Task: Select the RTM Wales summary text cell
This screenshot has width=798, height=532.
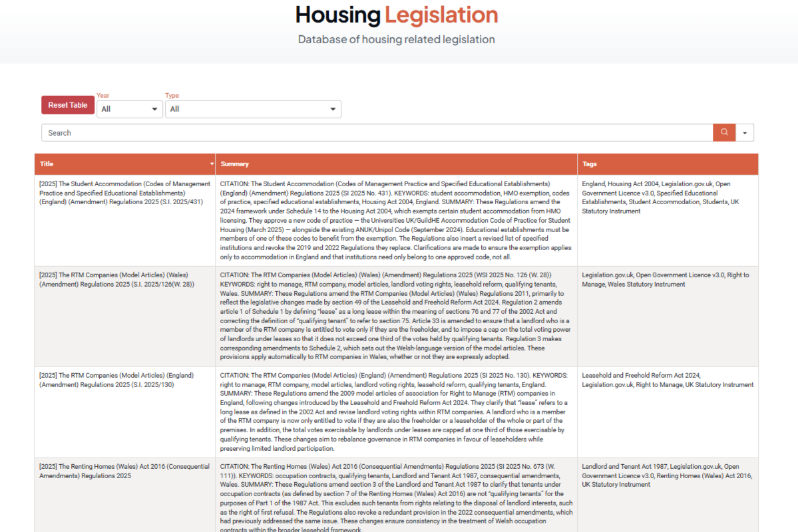Action: tap(395, 316)
